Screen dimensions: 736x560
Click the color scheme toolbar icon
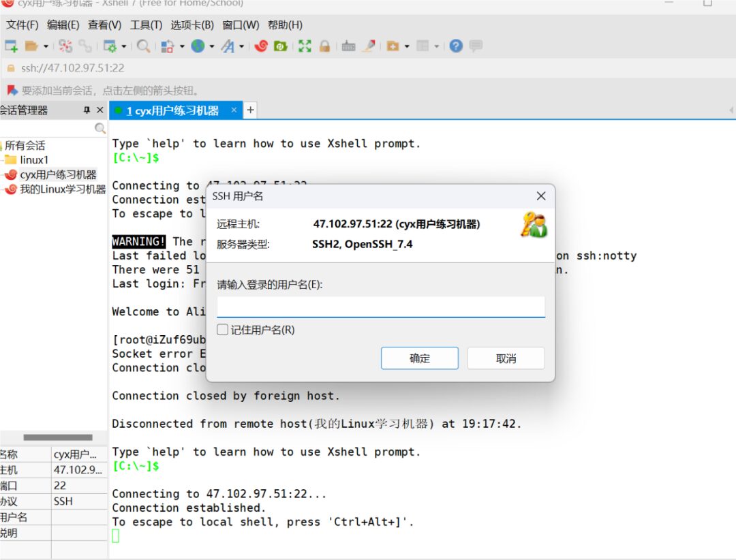tap(168, 46)
